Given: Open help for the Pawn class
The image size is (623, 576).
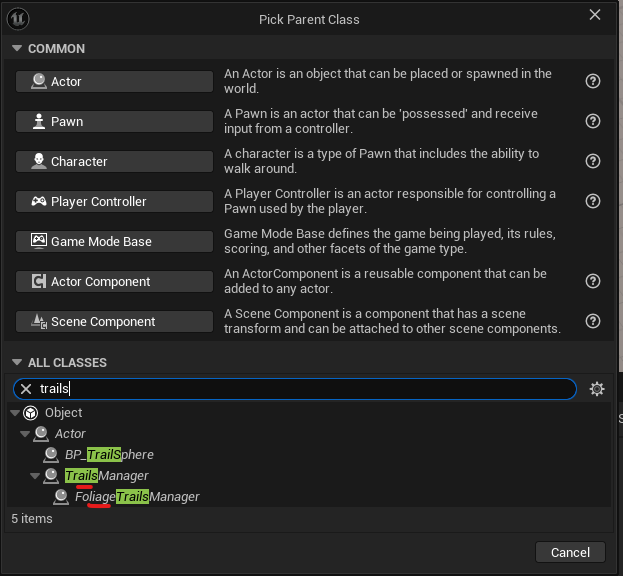Looking at the screenshot, I should 592,121.
